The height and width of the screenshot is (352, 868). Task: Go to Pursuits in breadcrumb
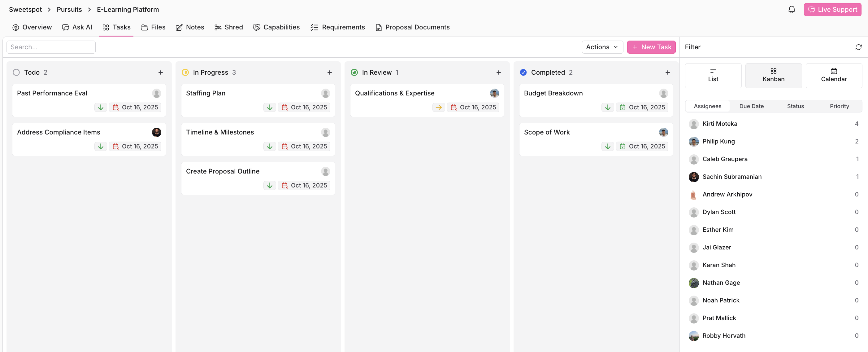coord(69,9)
